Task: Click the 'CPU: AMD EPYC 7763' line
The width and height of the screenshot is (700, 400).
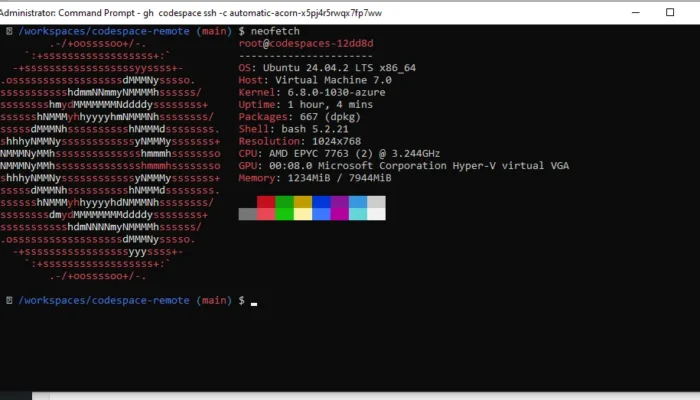Action: point(339,154)
